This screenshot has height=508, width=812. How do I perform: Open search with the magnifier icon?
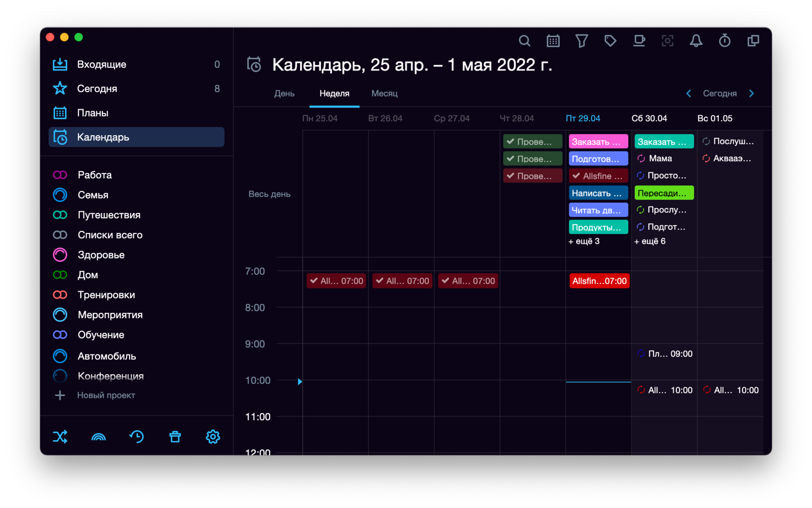[x=524, y=41]
